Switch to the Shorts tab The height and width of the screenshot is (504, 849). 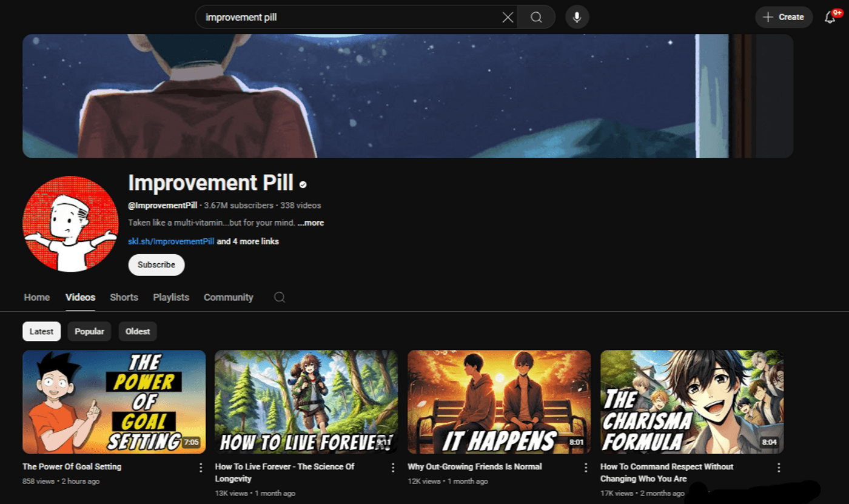point(124,298)
